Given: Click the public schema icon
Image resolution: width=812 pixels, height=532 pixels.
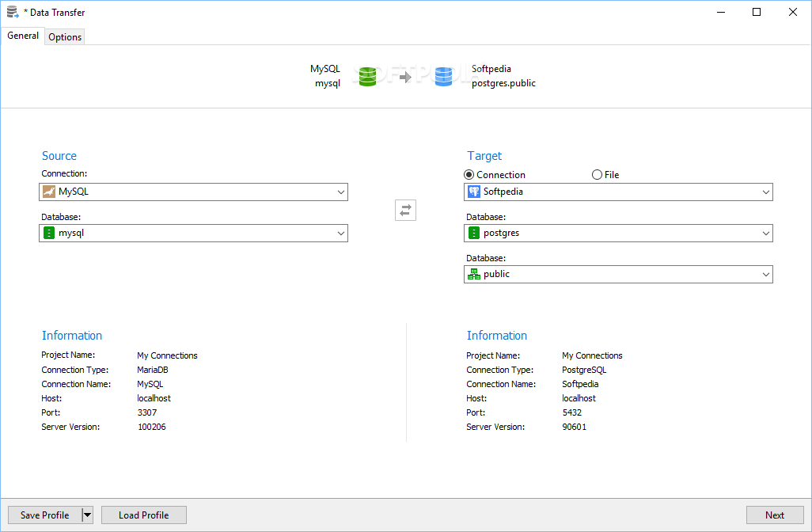Looking at the screenshot, I should 474,274.
